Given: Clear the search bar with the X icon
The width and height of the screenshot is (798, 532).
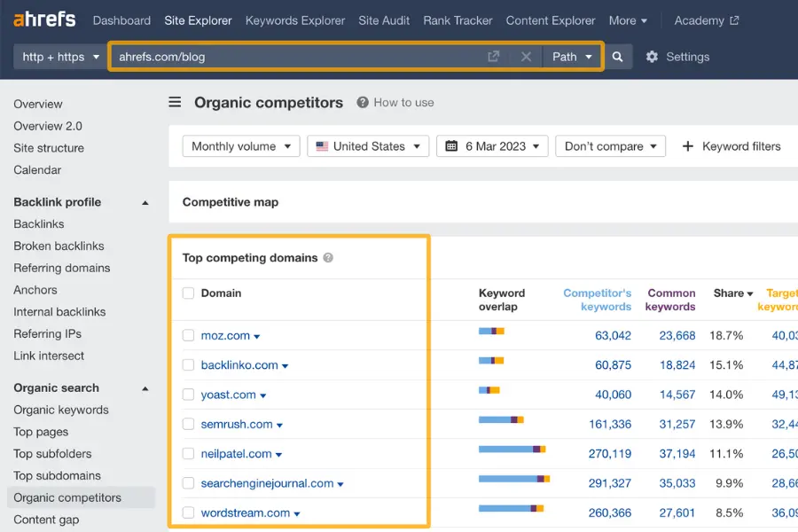Looking at the screenshot, I should (526, 56).
